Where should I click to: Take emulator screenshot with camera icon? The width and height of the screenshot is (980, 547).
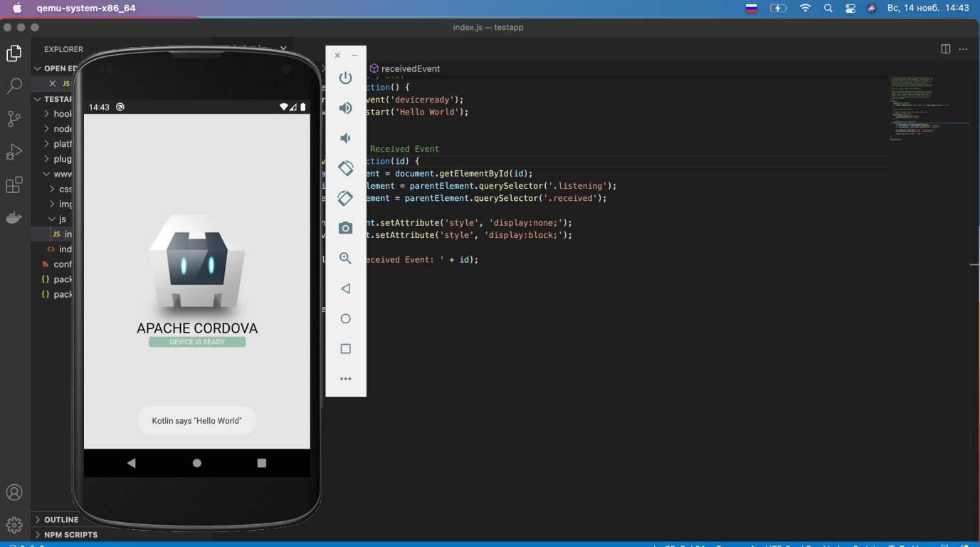(x=345, y=228)
